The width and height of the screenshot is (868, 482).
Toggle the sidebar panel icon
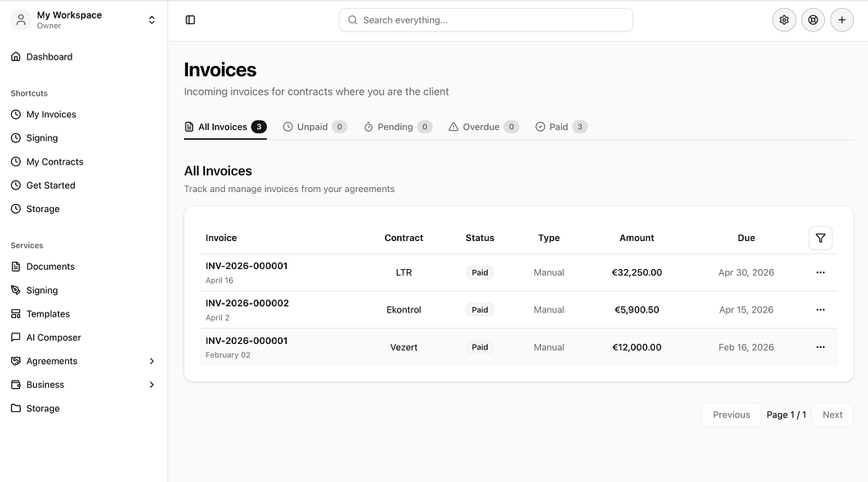190,20
